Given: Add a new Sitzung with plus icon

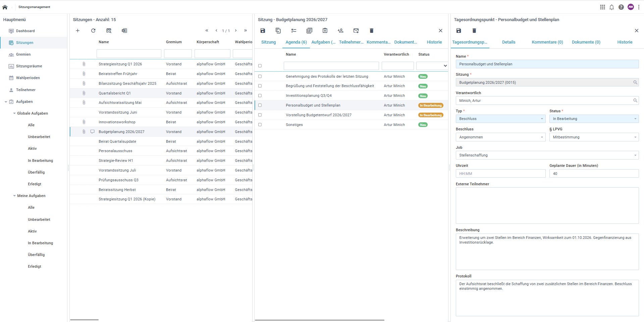Looking at the screenshot, I should (x=77, y=30).
